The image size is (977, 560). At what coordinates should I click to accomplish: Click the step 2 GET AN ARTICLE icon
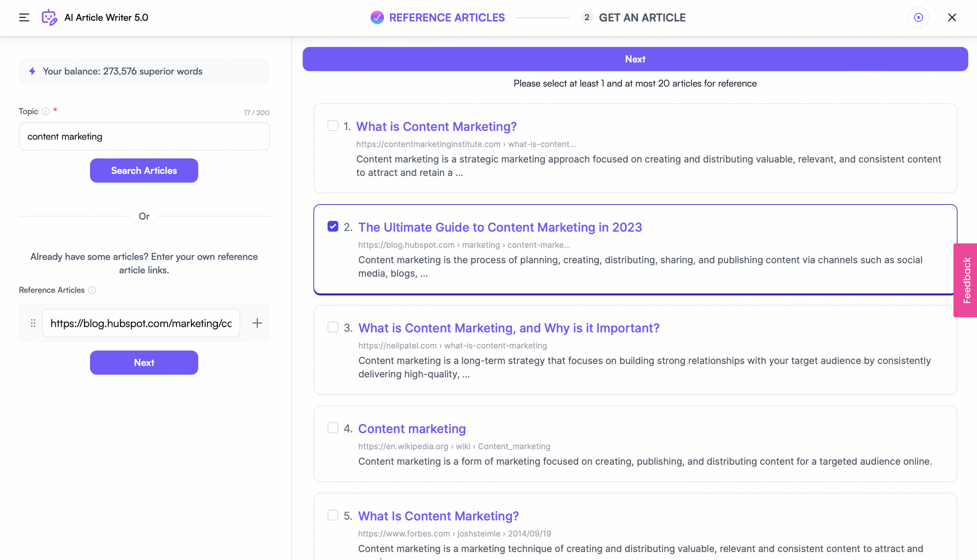tap(586, 17)
